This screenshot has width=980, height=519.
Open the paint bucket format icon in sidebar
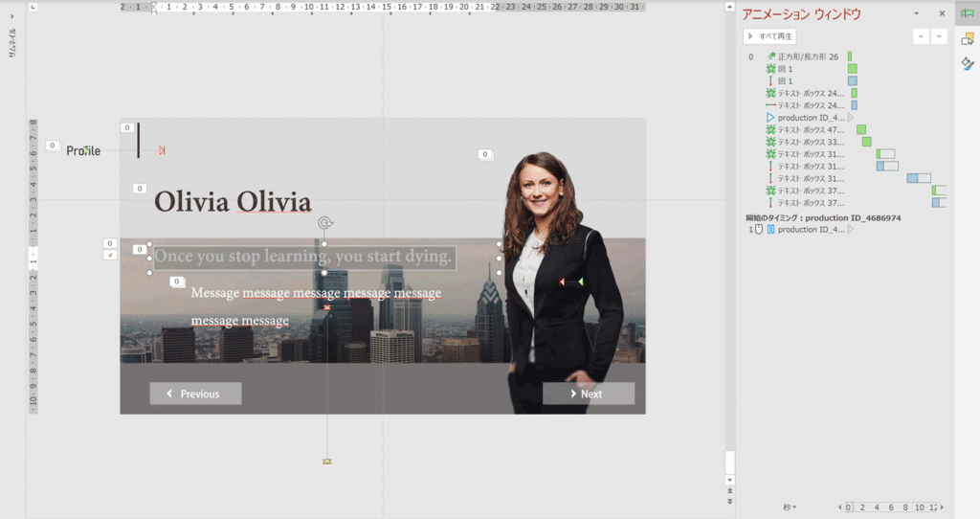pos(967,63)
